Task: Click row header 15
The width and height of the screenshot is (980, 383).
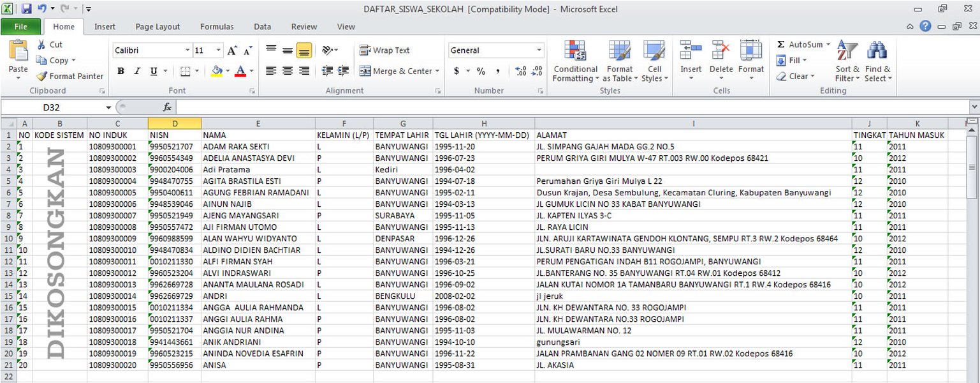Action: click(x=8, y=296)
